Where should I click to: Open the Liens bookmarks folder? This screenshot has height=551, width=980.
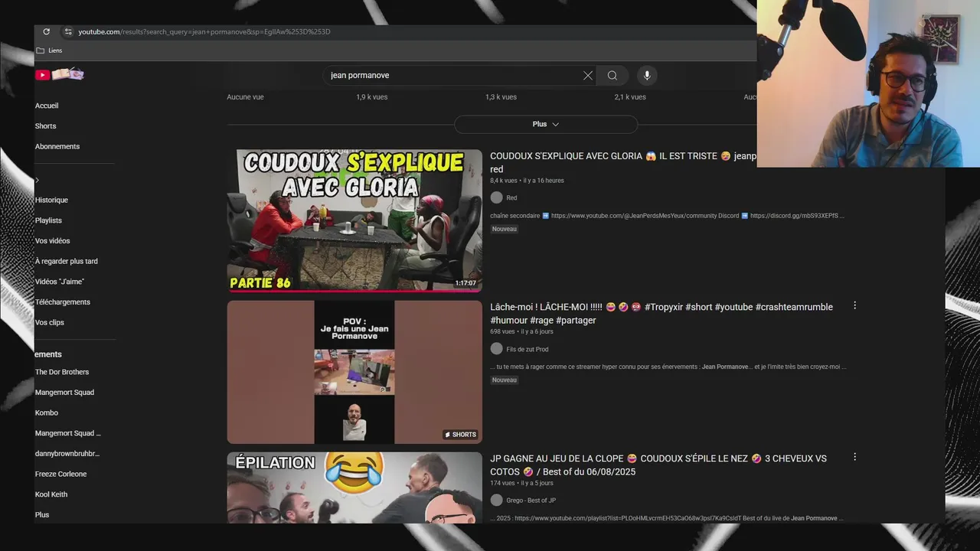click(49, 51)
